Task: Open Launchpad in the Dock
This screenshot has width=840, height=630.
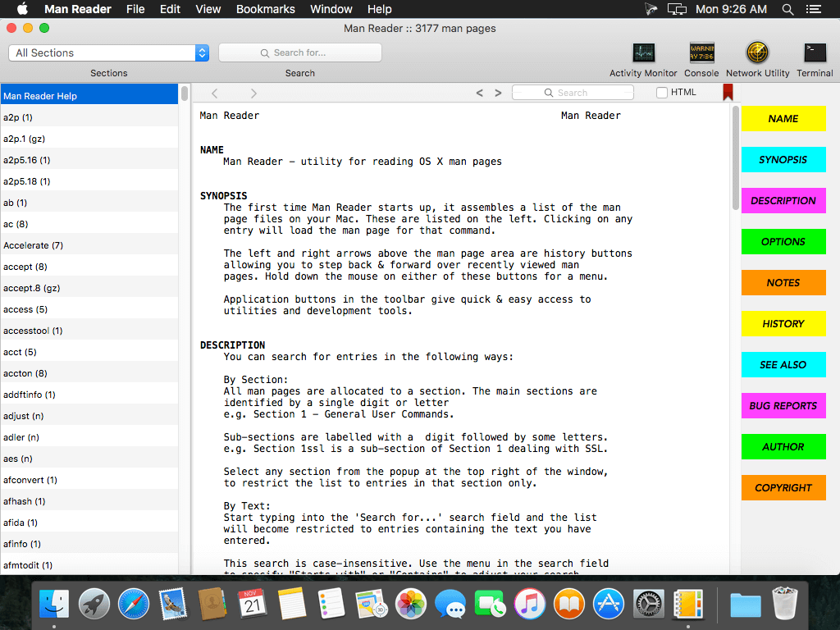Action: point(94,605)
